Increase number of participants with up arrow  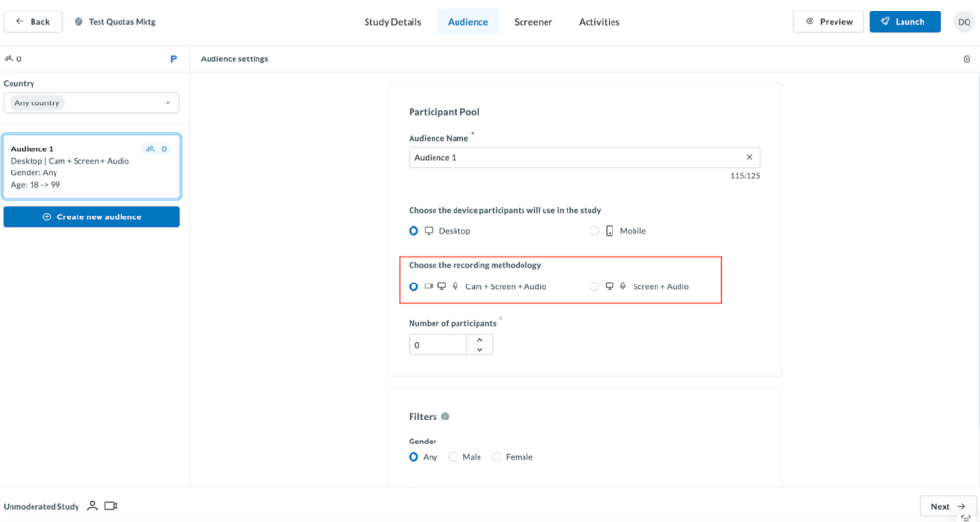click(479, 339)
